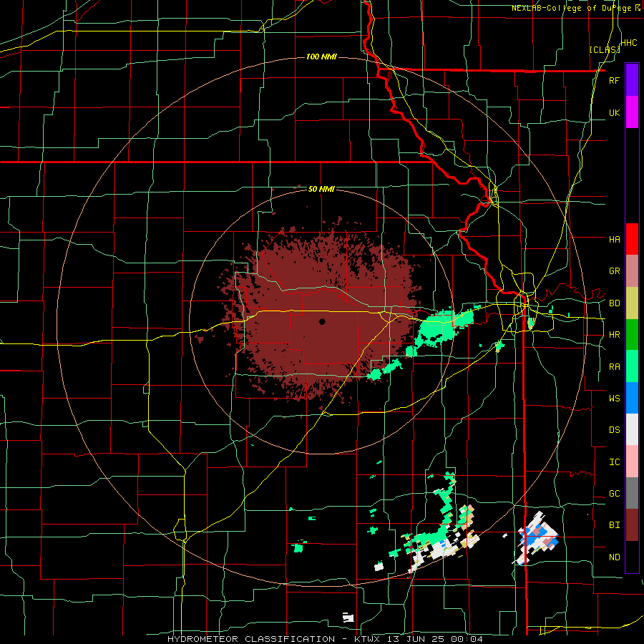
Task: Click the ND black legend swatch
Action: click(632, 557)
